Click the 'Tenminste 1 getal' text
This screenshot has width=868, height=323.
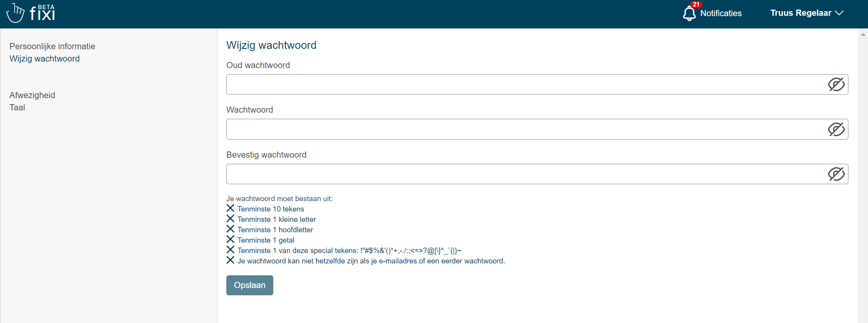click(266, 240)
